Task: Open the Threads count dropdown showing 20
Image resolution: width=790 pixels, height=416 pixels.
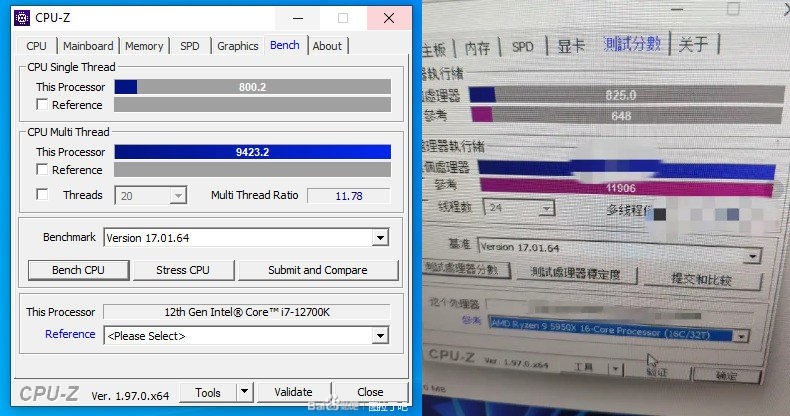Action: pyautogui.click(x=151, y=196)
